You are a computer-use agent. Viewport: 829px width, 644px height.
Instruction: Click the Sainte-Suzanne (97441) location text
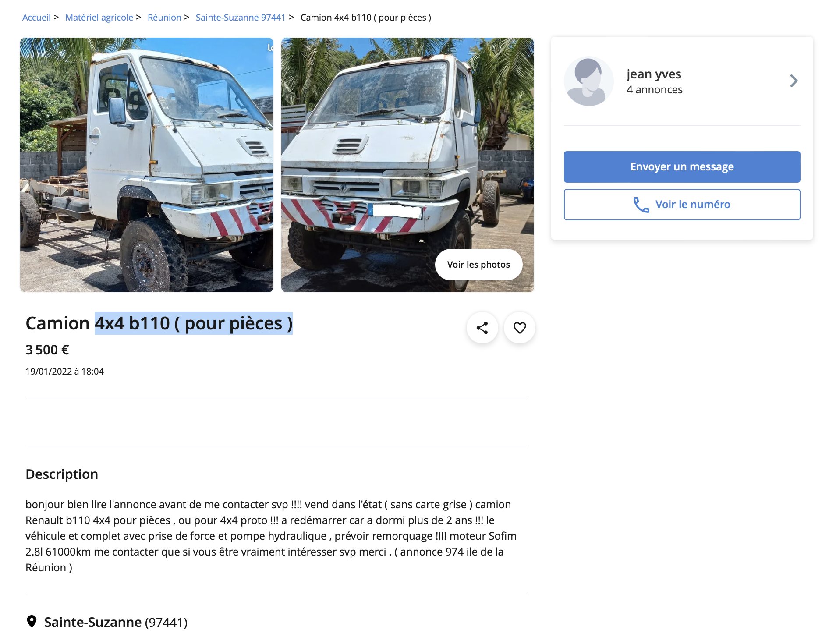coord(116,622)
